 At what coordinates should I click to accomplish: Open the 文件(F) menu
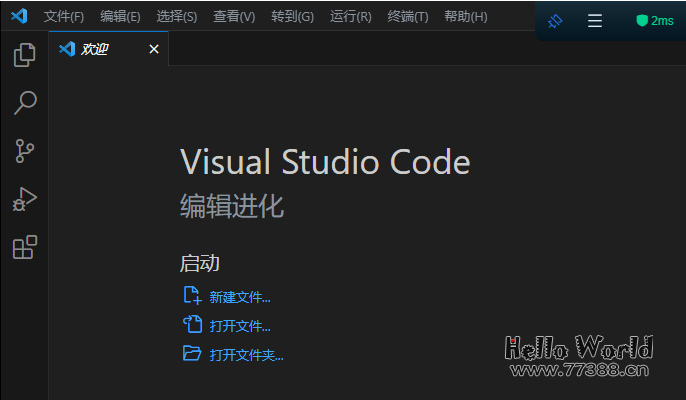pyautogui.click(x=64, y=17)
